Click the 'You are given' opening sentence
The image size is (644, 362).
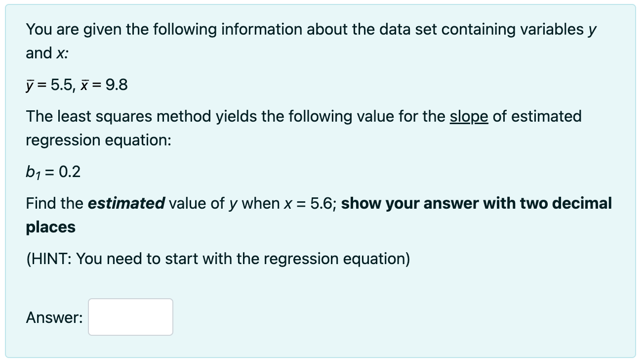tap(312, 30)
